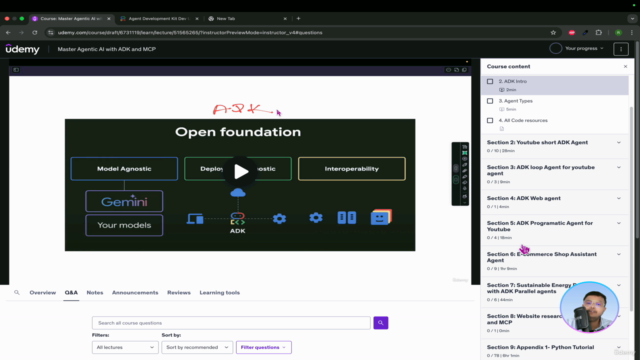
Task: Open the Reviews tab
Action: (179, 293)
